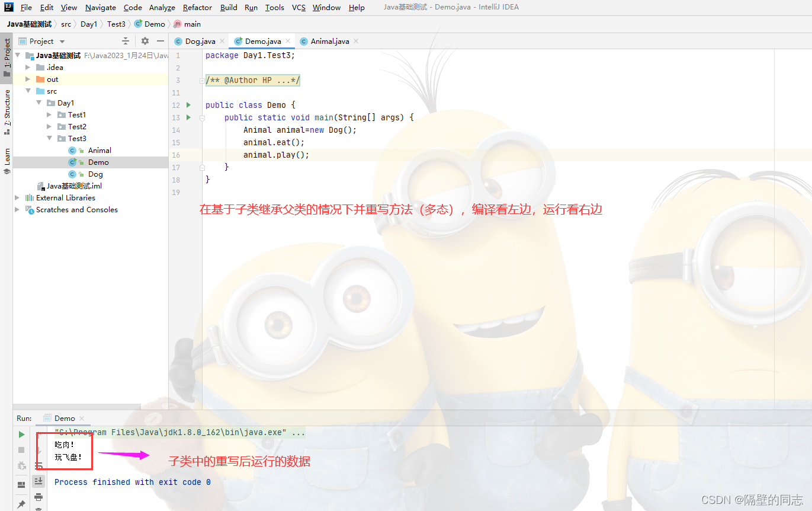Toggle the 1: Project tool window

7,58
